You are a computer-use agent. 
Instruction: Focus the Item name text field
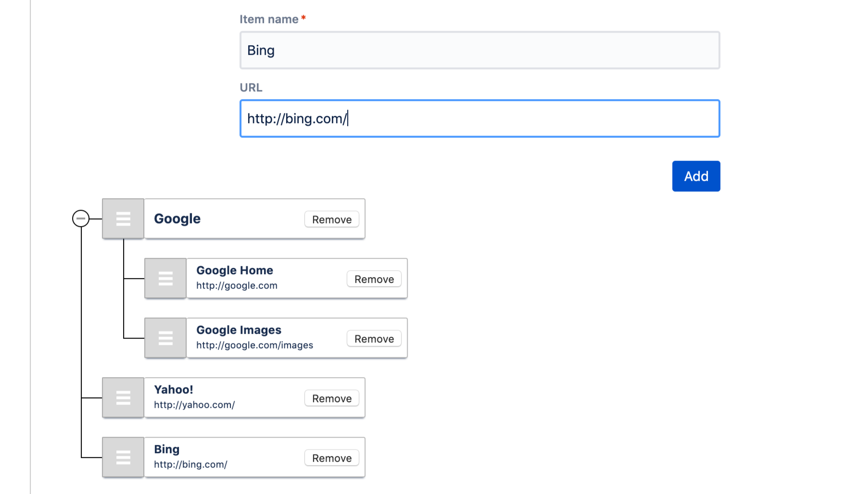(479, 51)
